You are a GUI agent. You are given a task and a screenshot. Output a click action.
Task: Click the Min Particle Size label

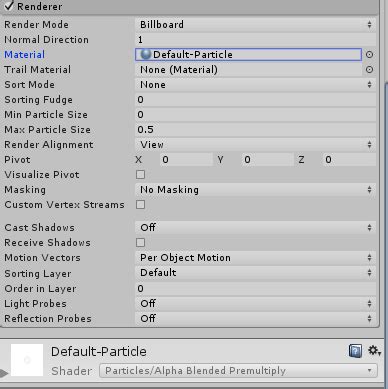[46, 115]
